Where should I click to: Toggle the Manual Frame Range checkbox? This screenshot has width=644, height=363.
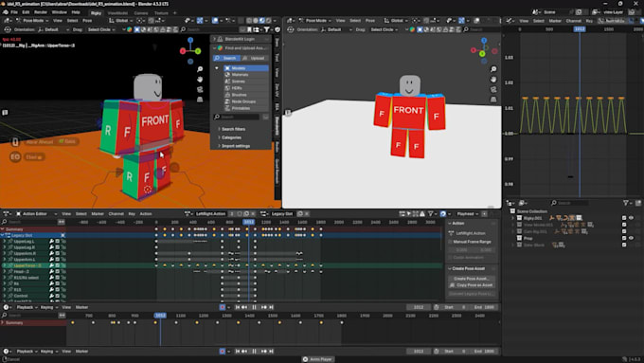(451, 242)
